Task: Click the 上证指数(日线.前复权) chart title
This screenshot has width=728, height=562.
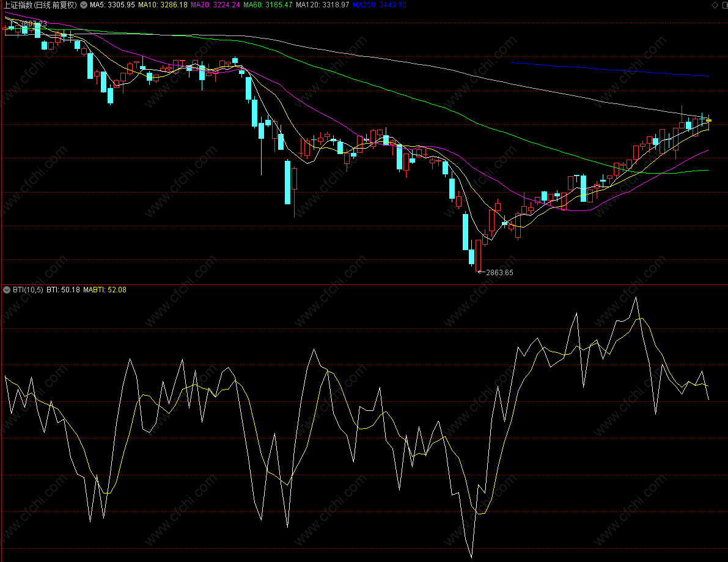Action: (40, 5)
